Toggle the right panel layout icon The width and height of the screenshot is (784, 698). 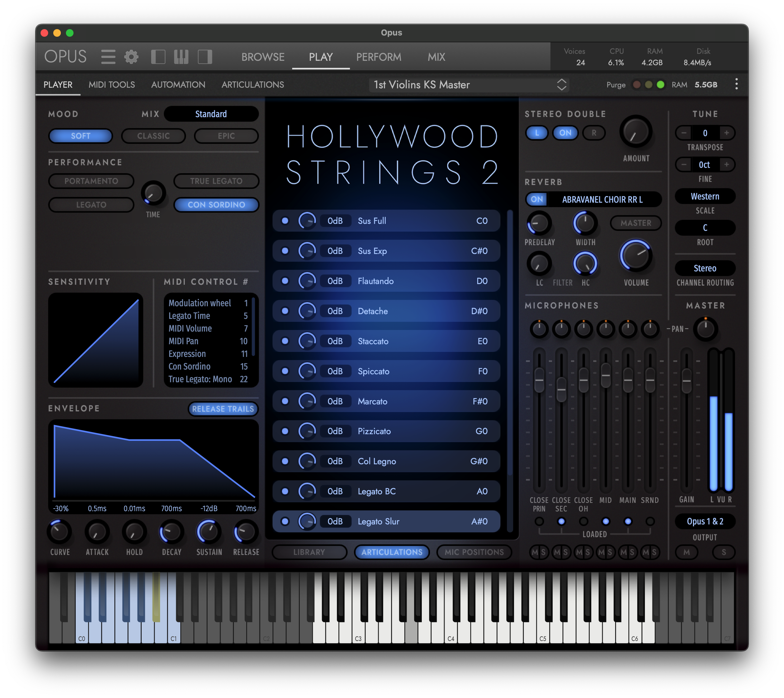[x=205, y=57]
